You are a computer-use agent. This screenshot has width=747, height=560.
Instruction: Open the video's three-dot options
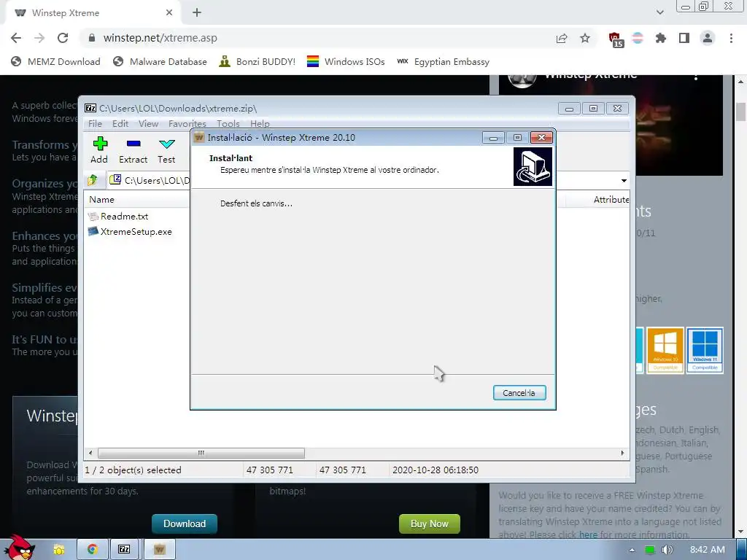point(696,77)
